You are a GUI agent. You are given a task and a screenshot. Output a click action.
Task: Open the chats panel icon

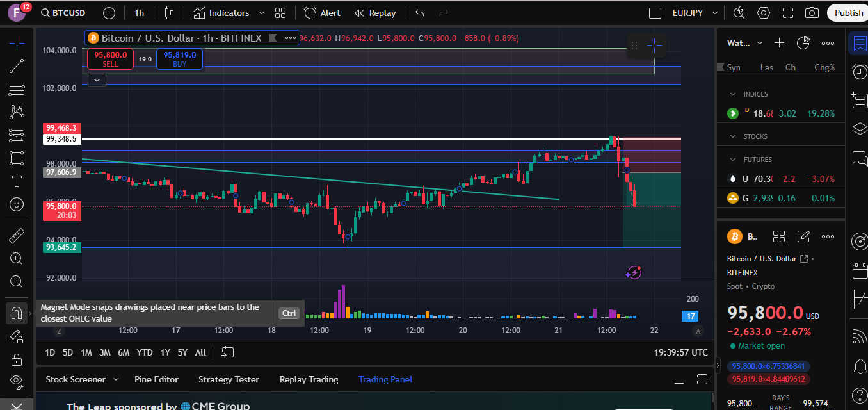858,158
